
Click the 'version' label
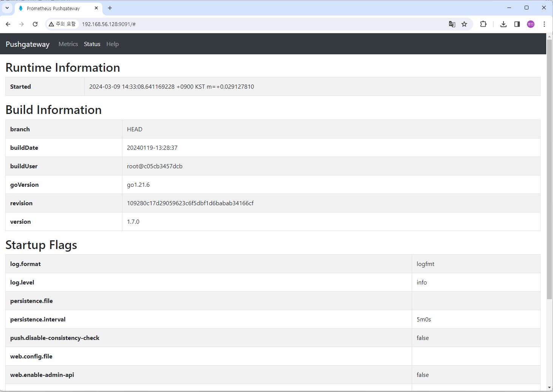[20, 222]
